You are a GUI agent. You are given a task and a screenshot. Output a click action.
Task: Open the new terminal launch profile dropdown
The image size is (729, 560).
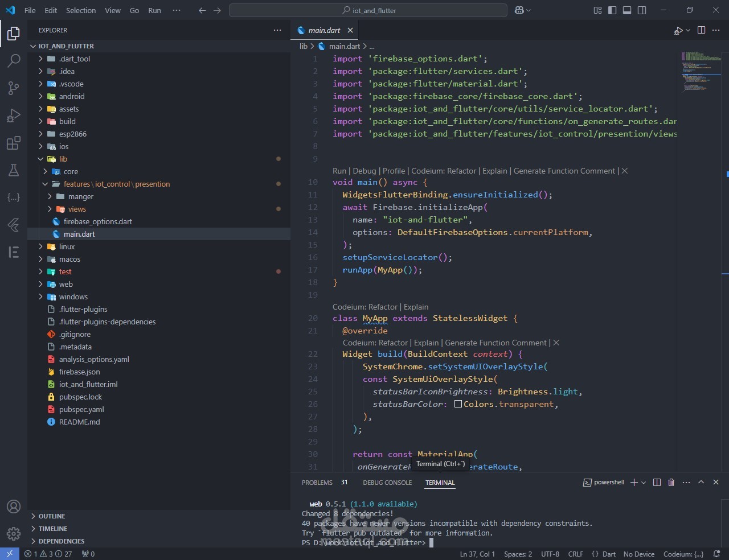644,483
